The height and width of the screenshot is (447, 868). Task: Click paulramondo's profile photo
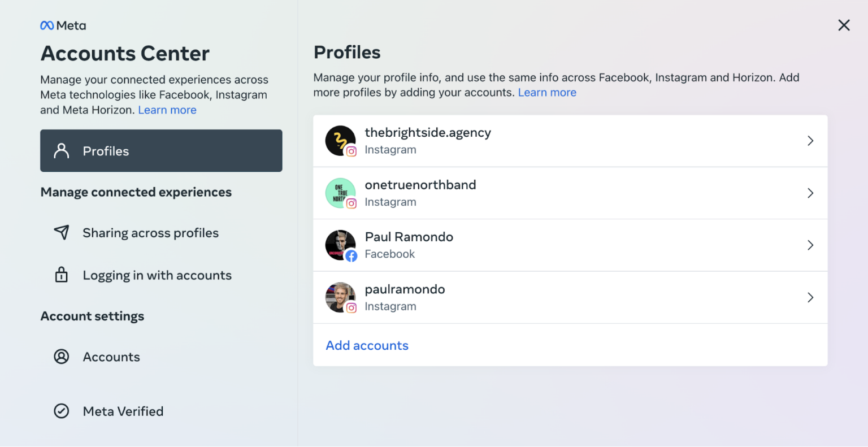click(340, 297)
